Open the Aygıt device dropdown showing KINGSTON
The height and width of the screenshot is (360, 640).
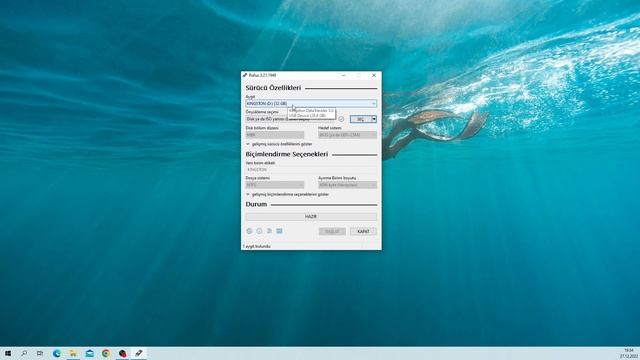311,104
